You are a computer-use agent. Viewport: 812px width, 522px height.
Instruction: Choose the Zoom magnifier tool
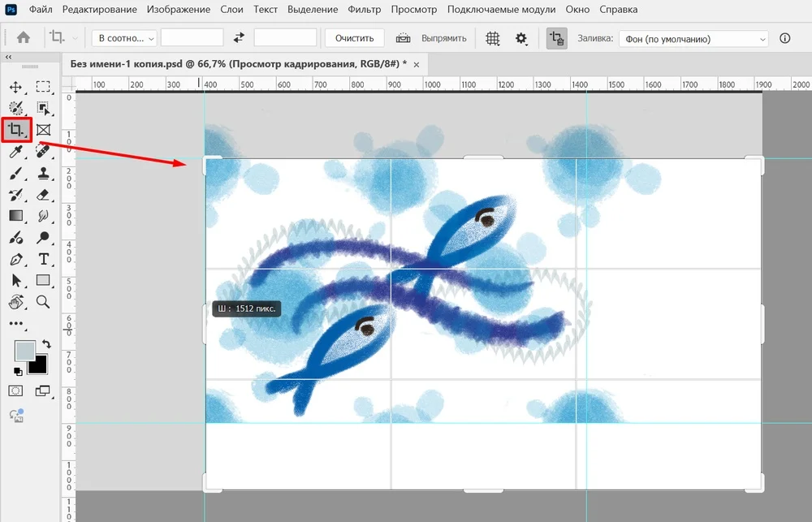(x=43, y=302)
